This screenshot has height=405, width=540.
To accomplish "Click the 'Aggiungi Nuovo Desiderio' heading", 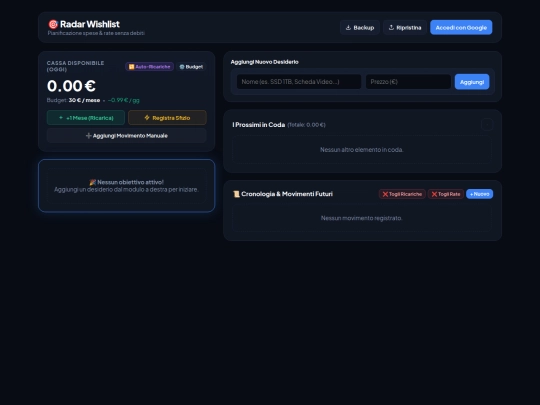I will click(x=264, y=62).
